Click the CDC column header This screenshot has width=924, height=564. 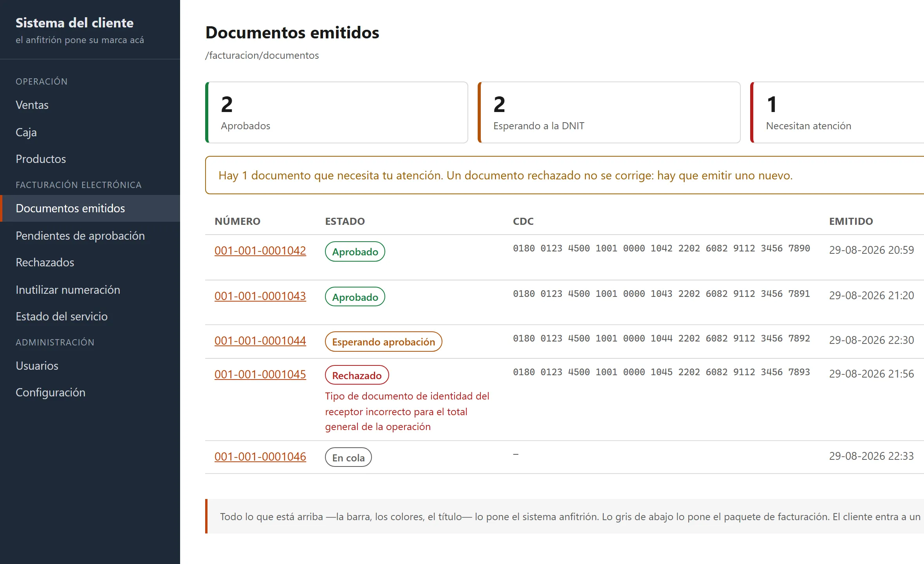pyautogui.click(x=523, y=221)
